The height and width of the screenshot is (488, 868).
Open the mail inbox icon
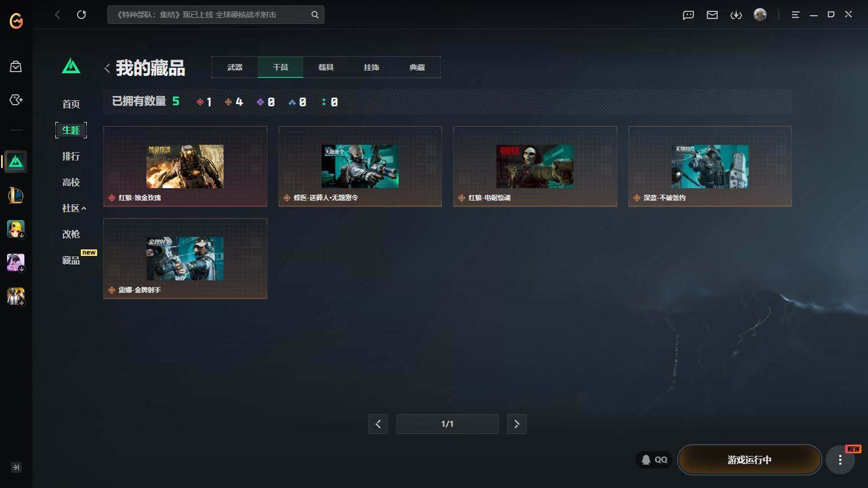click(712, 15)
